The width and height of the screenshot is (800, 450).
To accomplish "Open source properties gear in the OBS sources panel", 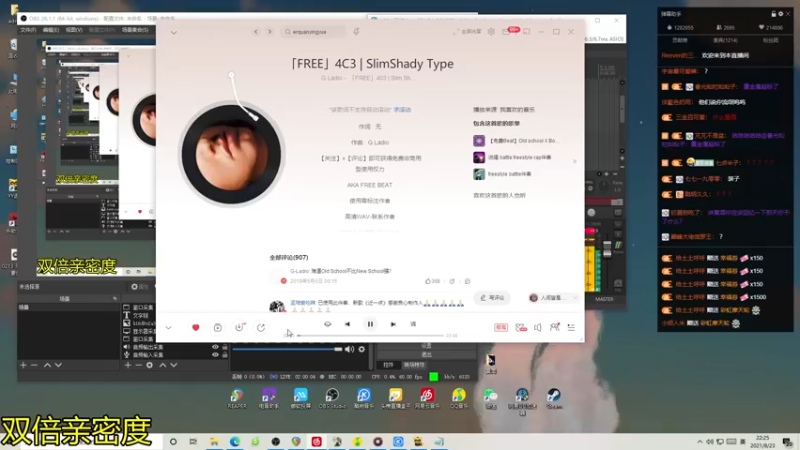I will (x=149, y=365).
